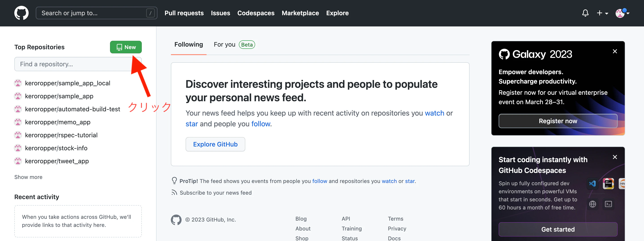Image resolution: width=644 pixels, height=241 pixels.
Task: Click the slash shortcut key icon
Action: tap(150, 13)
